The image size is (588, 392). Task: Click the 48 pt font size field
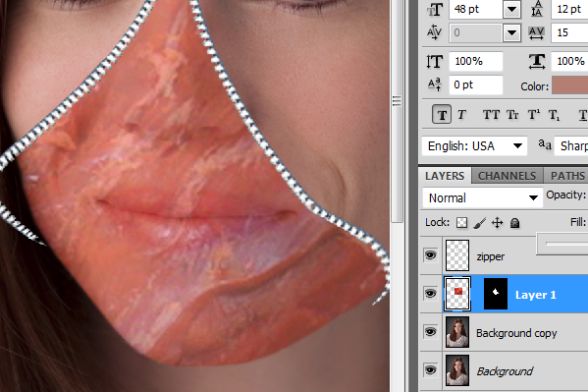[476, 10]
